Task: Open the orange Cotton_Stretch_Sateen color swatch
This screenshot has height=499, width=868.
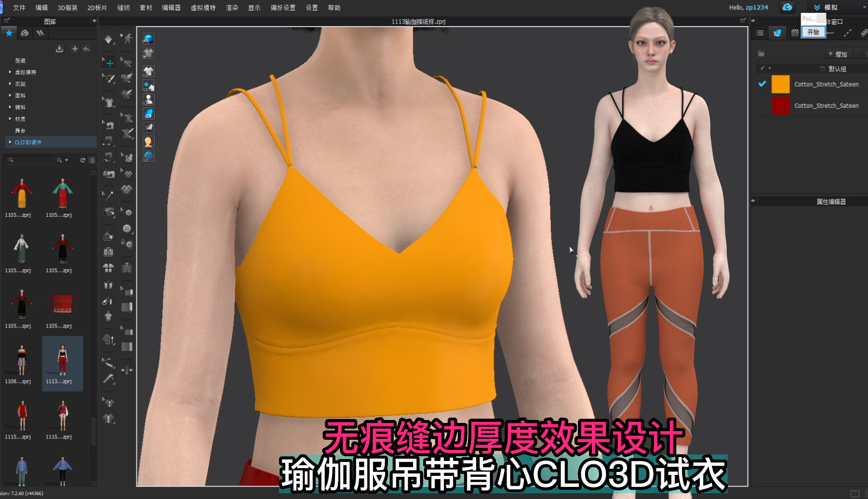Action: pos(780,84)
